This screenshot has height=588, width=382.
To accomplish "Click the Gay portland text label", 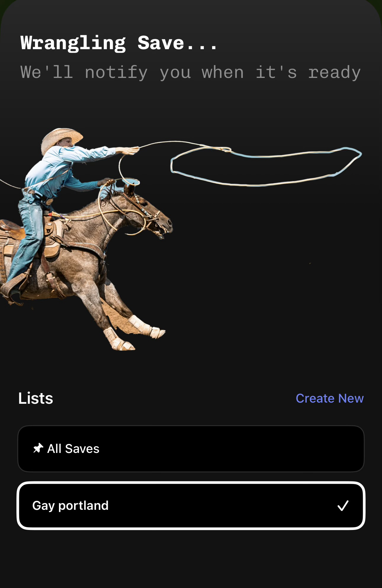I will click(x=70, y=506).
